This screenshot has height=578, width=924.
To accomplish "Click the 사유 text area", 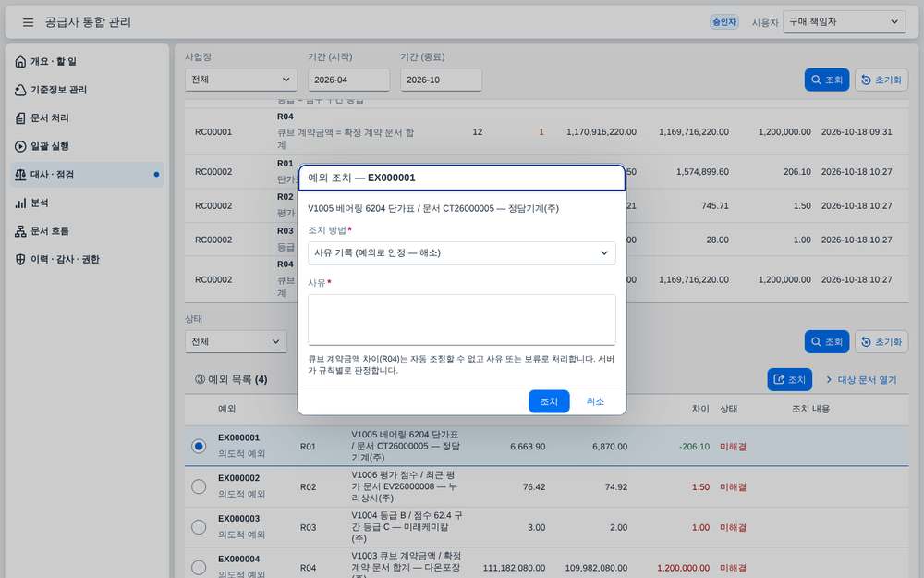I will (461, 320).
